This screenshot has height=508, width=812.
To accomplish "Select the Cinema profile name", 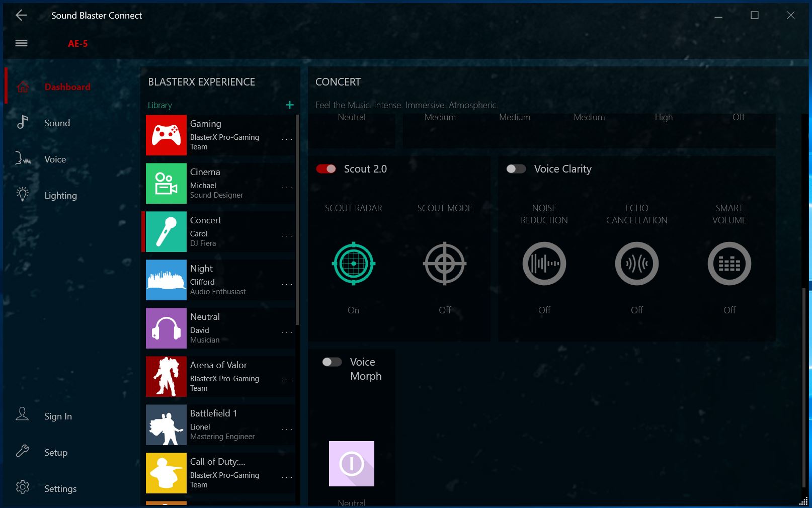I will coord(205,172).
